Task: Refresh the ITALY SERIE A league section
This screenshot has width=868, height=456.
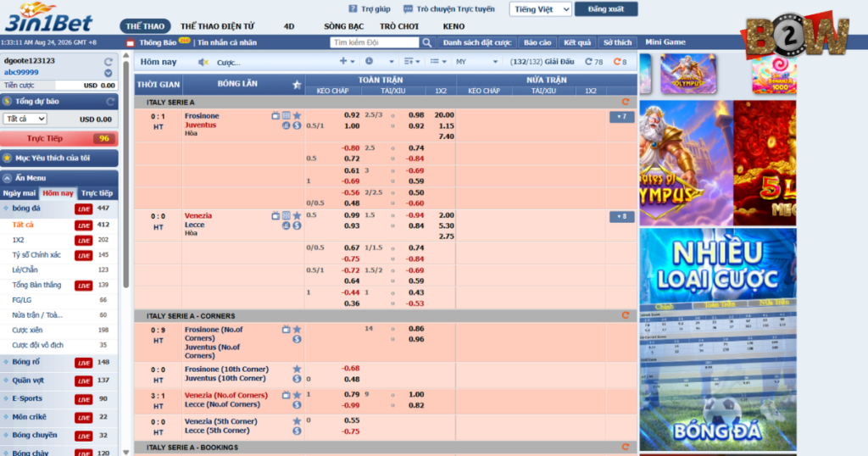Action: point(626,102)
